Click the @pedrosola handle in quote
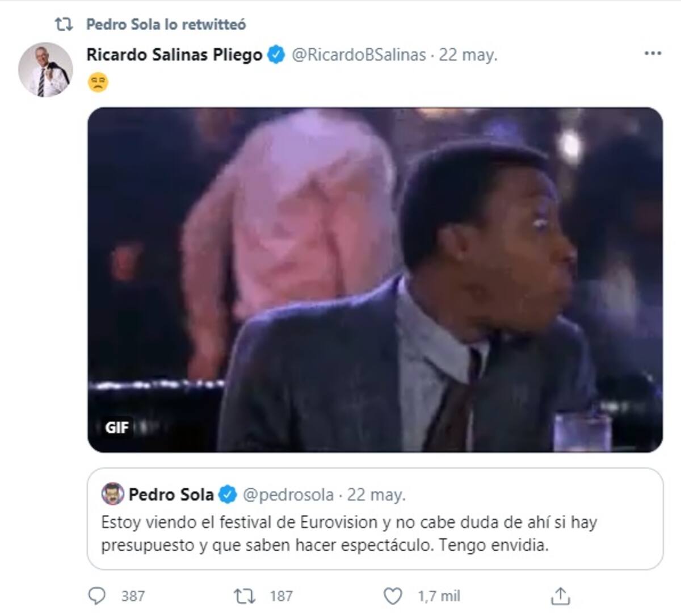This screenshot has width=681, height=616. click(288, 495)
